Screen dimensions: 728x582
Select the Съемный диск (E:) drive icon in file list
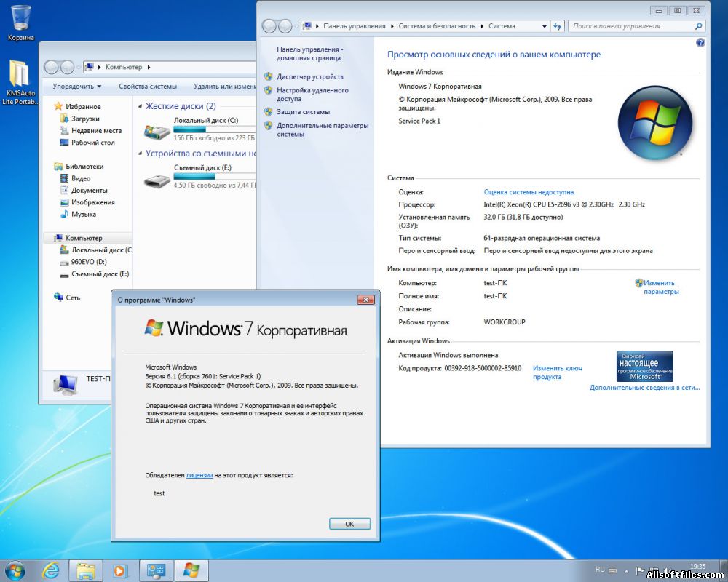click(157, 180)
